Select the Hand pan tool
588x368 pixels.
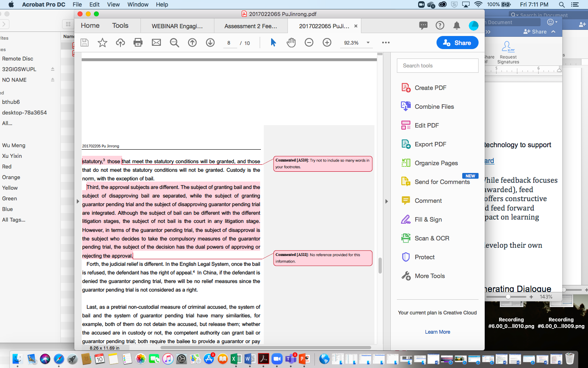pyautogui.click(x=291, y=43)
